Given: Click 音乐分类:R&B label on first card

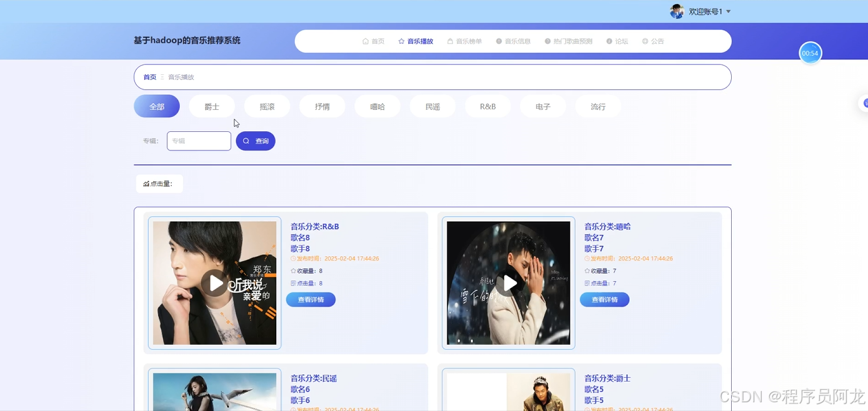Looking at the screenshot, I should tap(314, 227).
